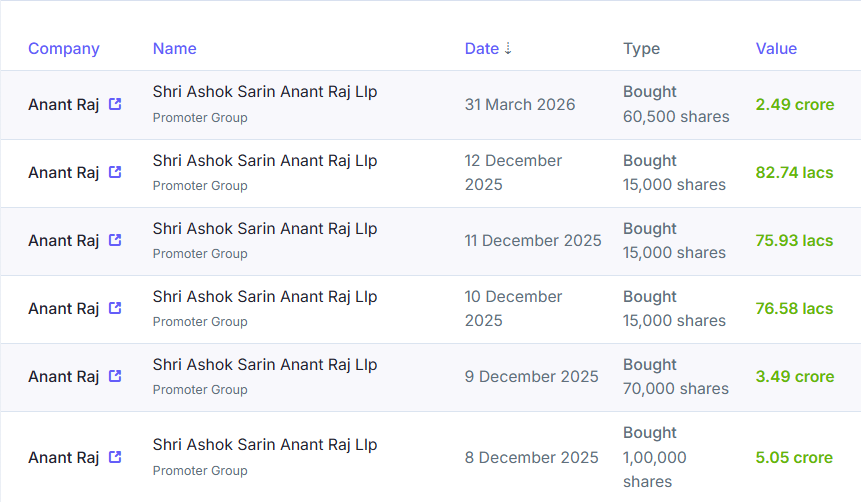Sort table by Value column header
861x502 pixels.
pos(776,48)
